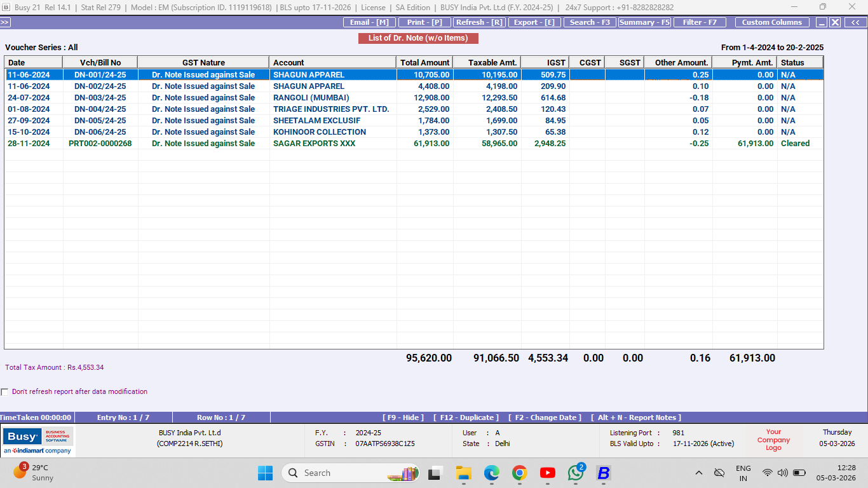868x488 pixels.
Task: Open Search via the Search - F3 option
Action: 589,22
